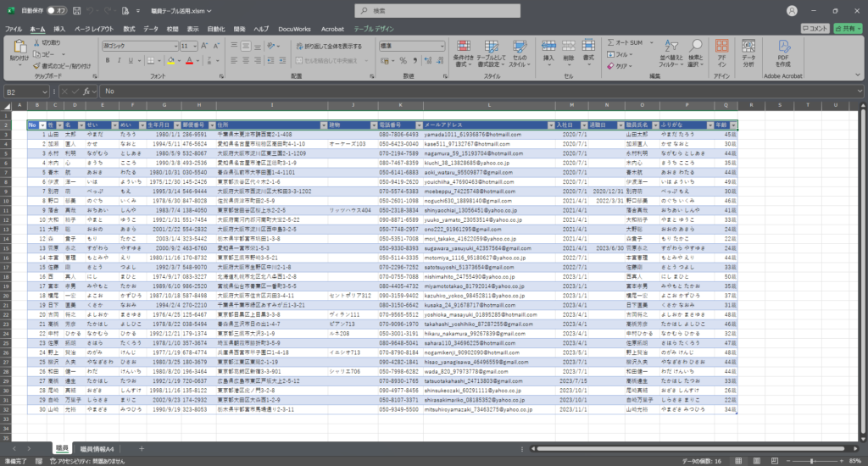Click the Comments (コメント) button
868x466 pixels.
[815, 28]
